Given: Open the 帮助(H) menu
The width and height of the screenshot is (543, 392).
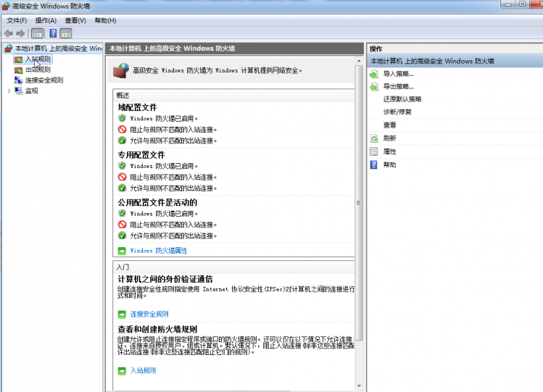Looking at the screenshot, I should pyautogui.click(x=105, y=20).
